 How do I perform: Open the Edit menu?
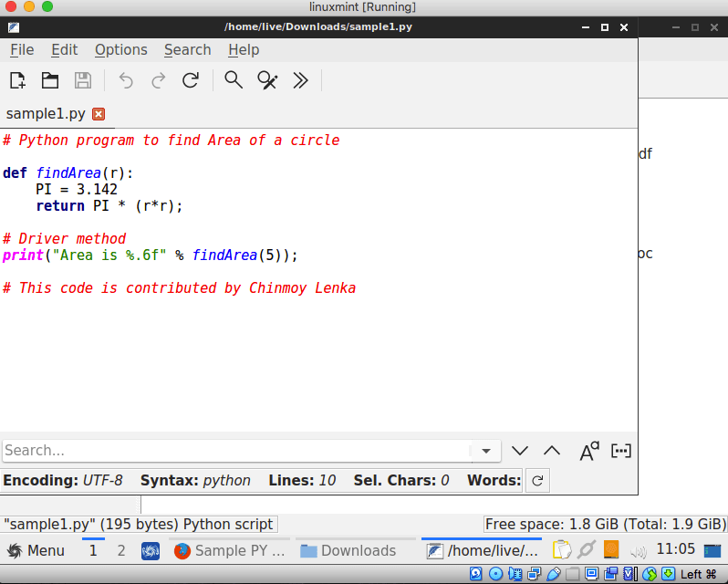pyautogui.click(x=64, y=49)
